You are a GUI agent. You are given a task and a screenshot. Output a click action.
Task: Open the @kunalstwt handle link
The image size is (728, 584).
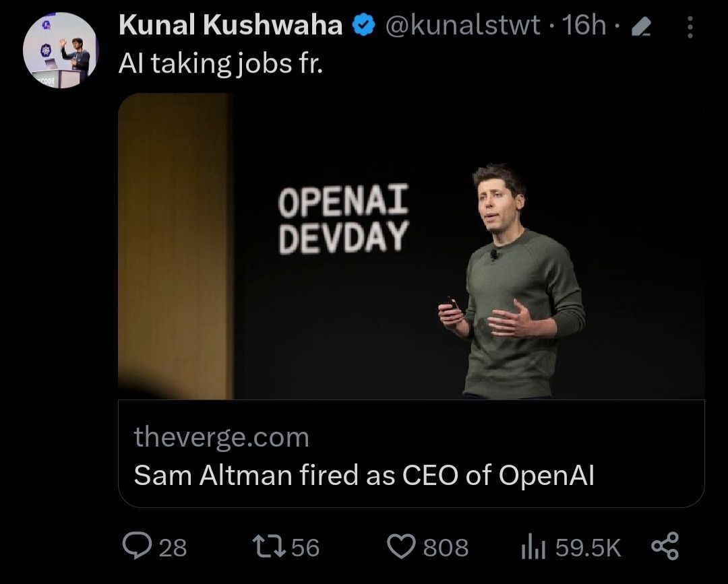tap(462, 26)
